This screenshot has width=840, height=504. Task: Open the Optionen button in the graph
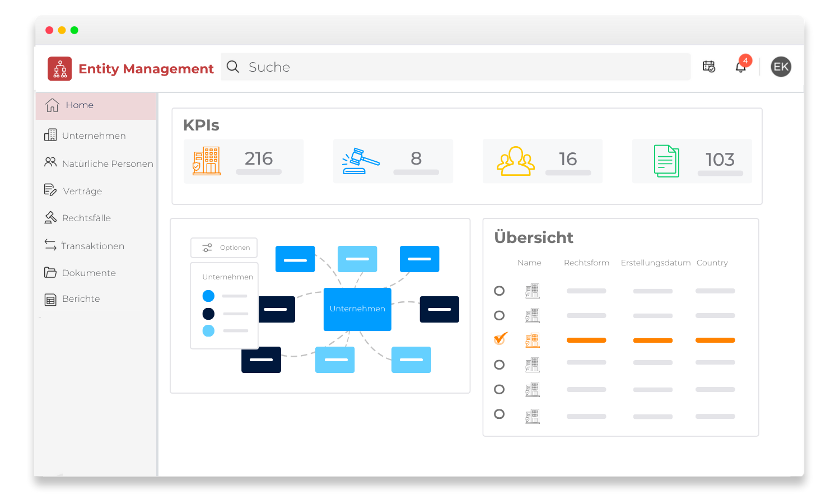click(224, 248)
